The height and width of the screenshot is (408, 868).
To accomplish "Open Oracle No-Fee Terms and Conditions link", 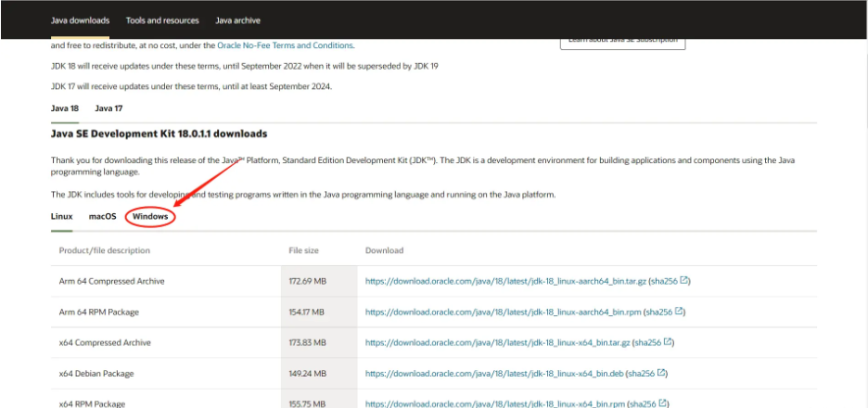I will 285,45.
